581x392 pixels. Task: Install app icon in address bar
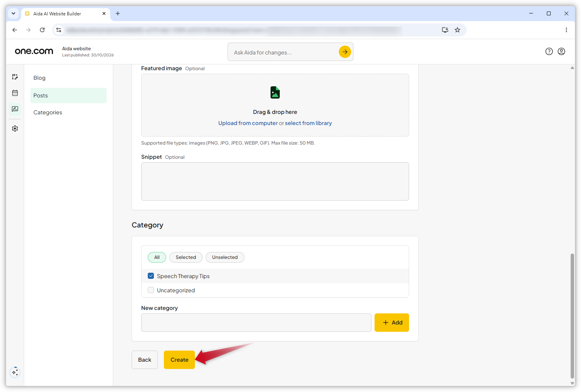[445, 30]
